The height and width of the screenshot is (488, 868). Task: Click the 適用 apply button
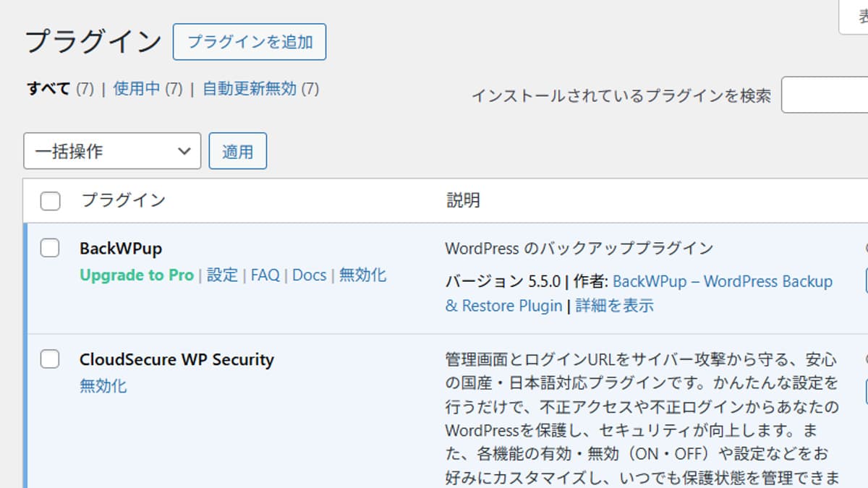coord(238,151)
